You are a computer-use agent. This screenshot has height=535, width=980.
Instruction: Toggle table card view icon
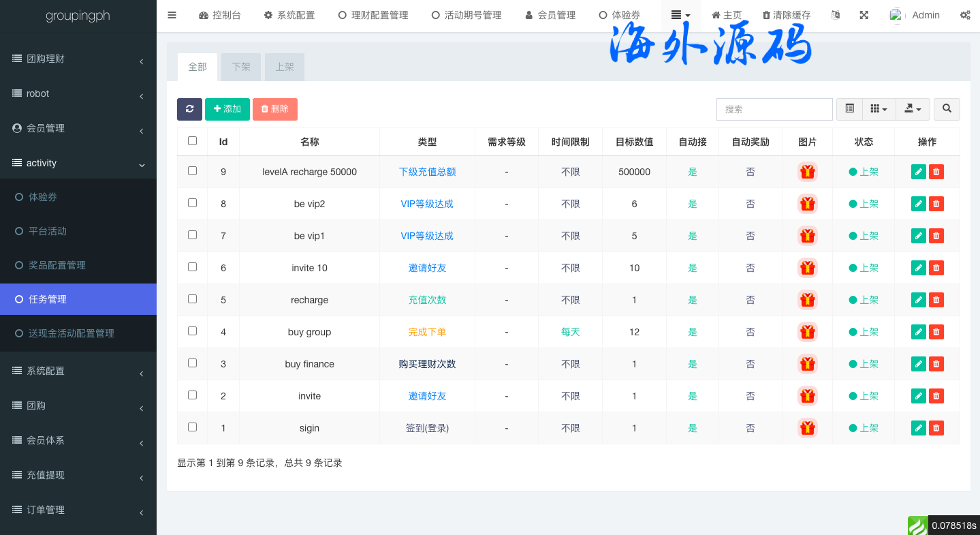pos(849,109)
